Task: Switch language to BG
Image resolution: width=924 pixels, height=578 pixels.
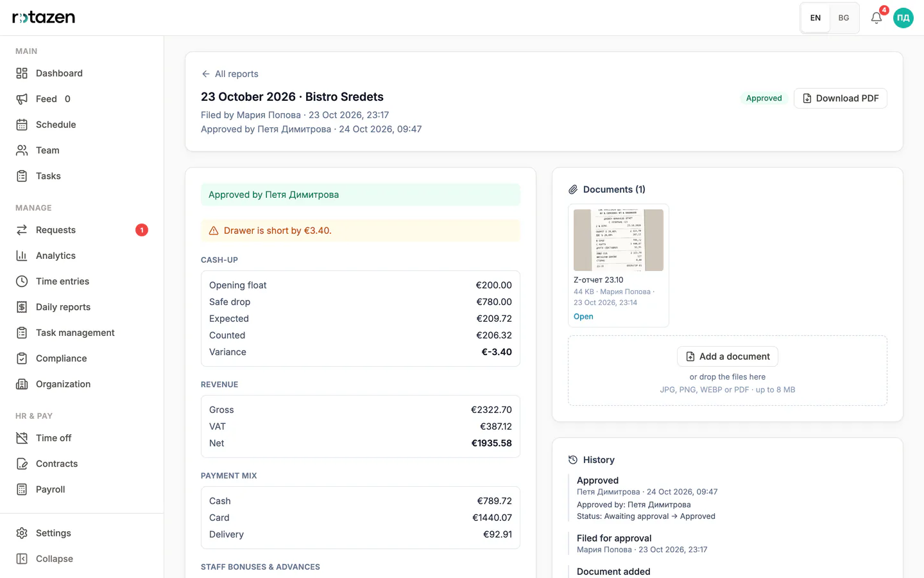Action: 844,18
